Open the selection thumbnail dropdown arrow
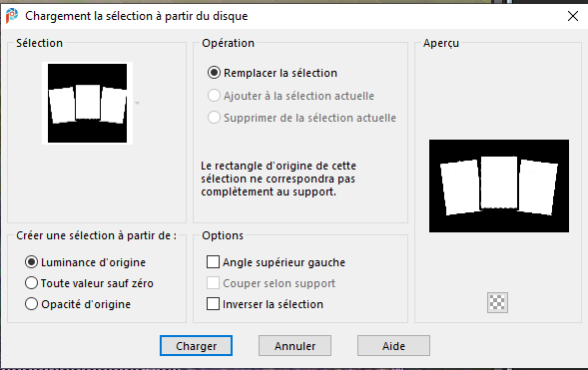588x370 pixels. click(x=137, y=103)
